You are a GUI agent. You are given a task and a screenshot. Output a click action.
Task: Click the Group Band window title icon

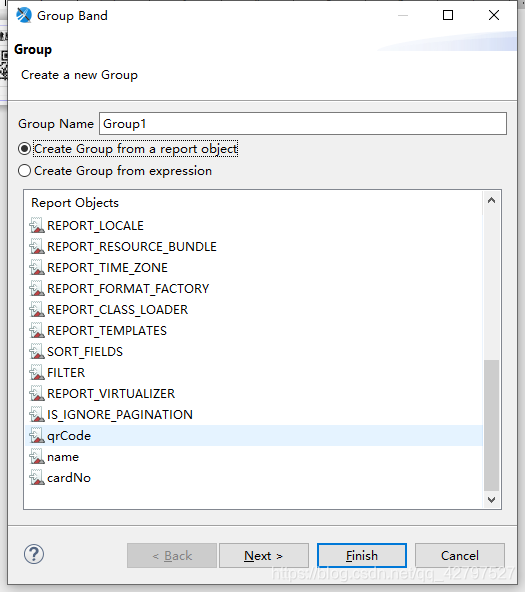click(x=24, y=15)
